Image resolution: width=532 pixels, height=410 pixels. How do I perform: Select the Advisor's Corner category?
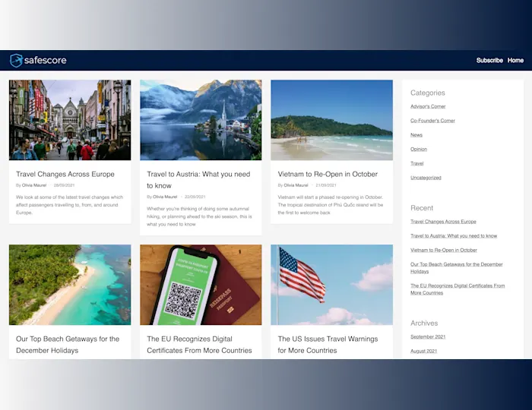[x=428, y=106]
